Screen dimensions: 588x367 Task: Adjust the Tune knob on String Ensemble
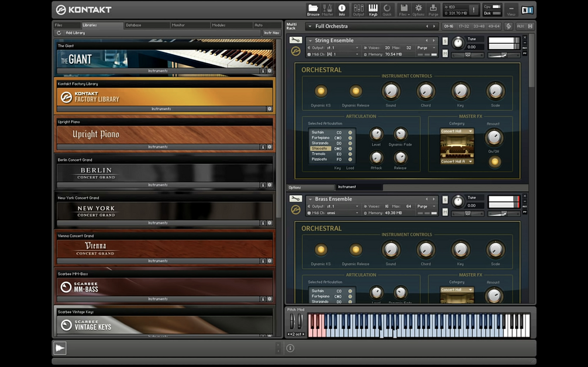(459, 43)
